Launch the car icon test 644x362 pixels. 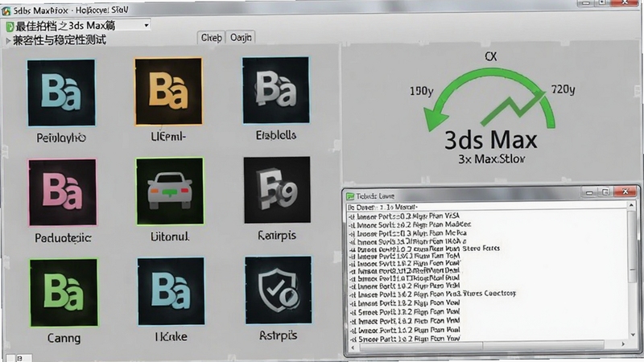(x=170, y=191)
